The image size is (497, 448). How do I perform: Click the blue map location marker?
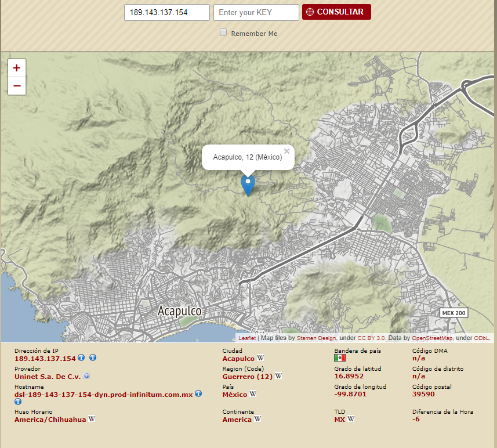(x=248, y=185)
